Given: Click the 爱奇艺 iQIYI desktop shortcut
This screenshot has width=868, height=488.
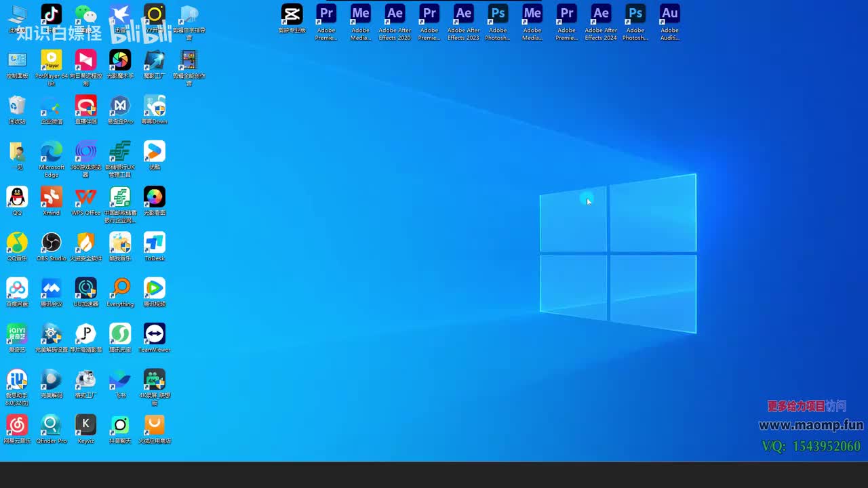Looking at the screenshot, I should pyautogui.click(x=17, y=334).
